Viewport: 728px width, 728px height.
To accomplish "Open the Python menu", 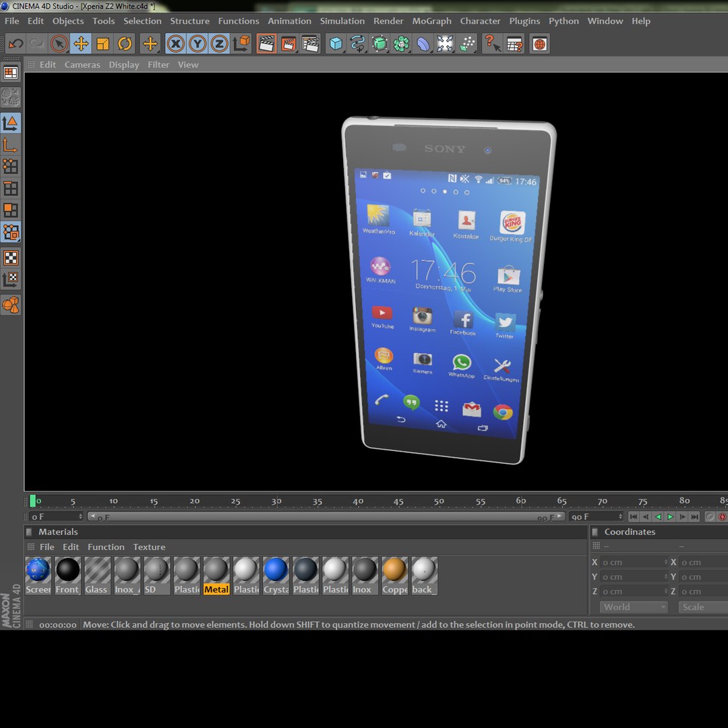I will [563, 21].
